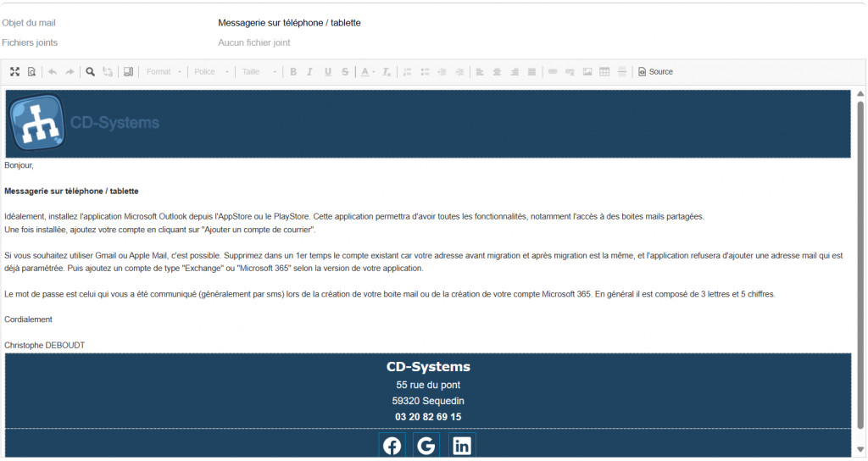Screen dimensions: 868x461
Task: Insert a table
Action: 604,72
